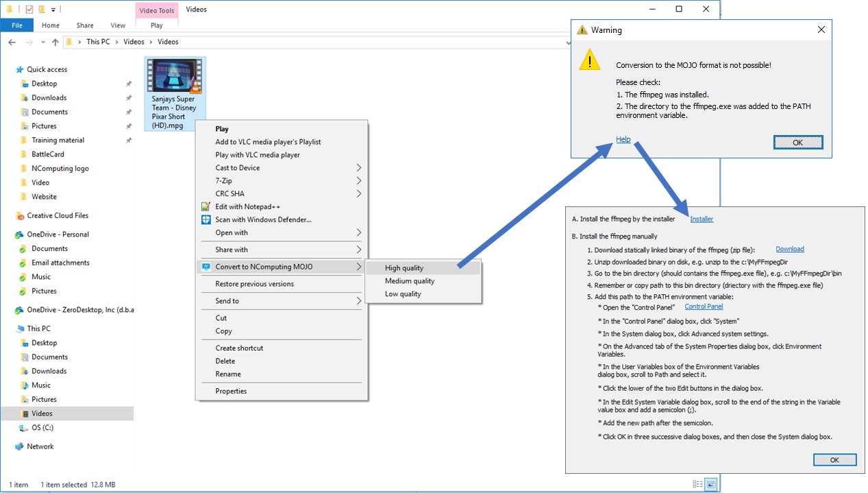Click the Control Panel link
Screen dimensions: 868x493
(x=704, y=307)
